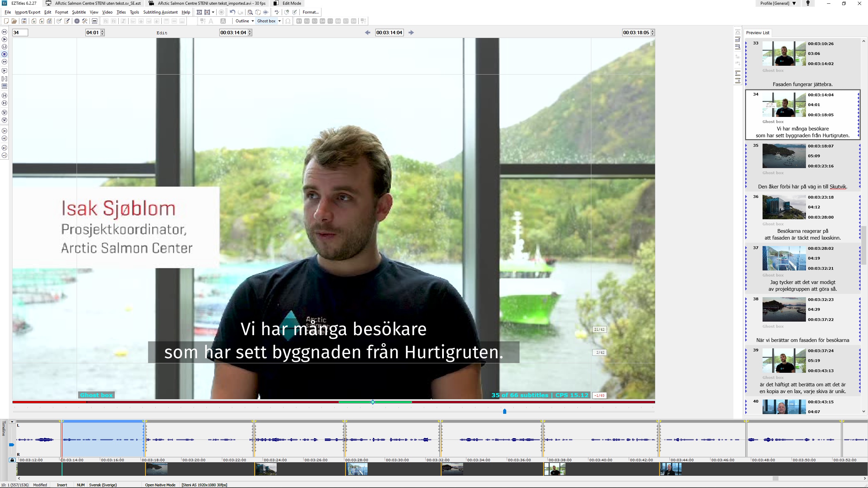The height and width of the screenshot is (488, 868).
Task: Click the rewind button in left sidebar
Action: [x=4, y=32]
